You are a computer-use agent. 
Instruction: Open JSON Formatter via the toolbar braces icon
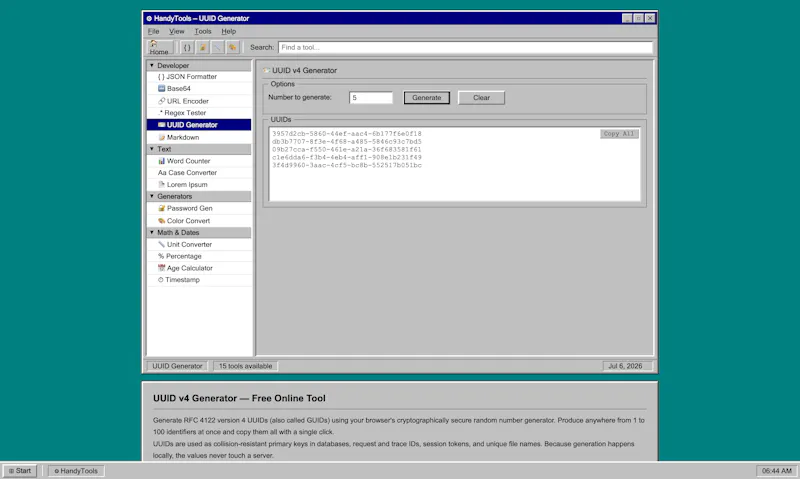(187, 47)
